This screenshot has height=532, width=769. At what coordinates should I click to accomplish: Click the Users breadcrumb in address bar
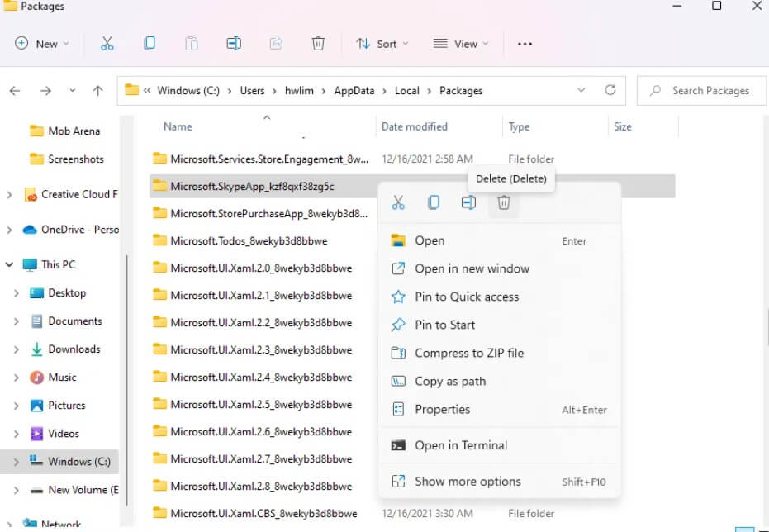tap(252, 91)
